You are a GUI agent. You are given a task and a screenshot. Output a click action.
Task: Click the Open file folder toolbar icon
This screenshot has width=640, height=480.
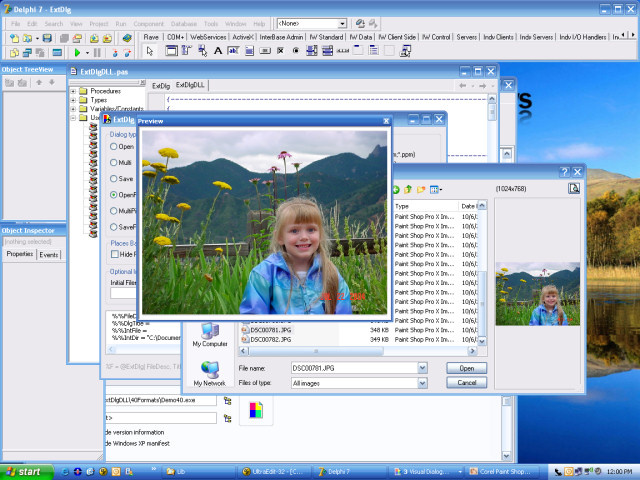pos(27,38)
